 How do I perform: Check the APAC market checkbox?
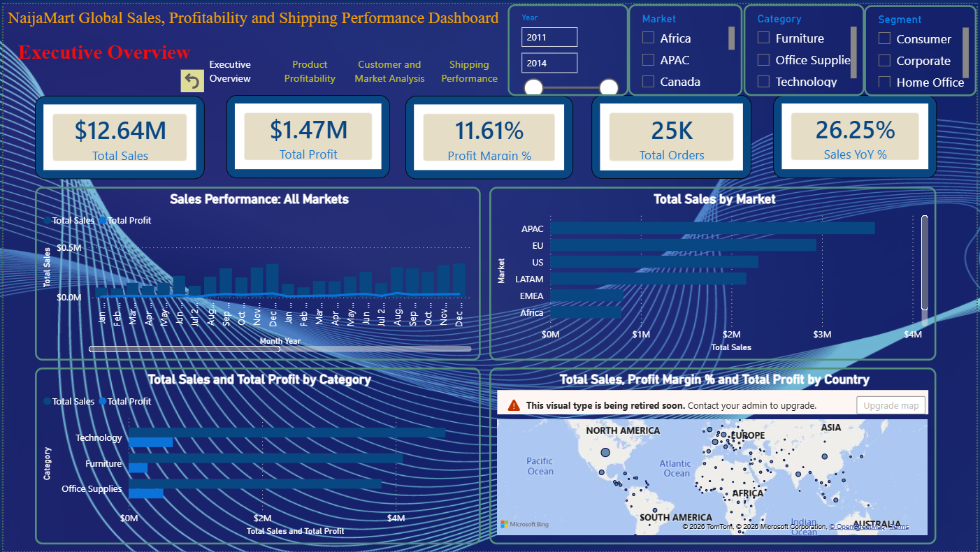[x=648, y=59]
